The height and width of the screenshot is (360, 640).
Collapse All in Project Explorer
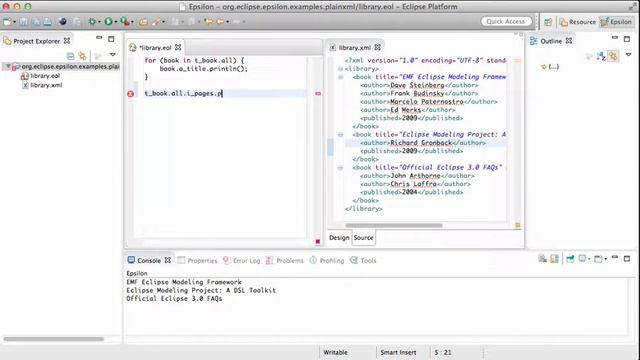click(70, 56)
